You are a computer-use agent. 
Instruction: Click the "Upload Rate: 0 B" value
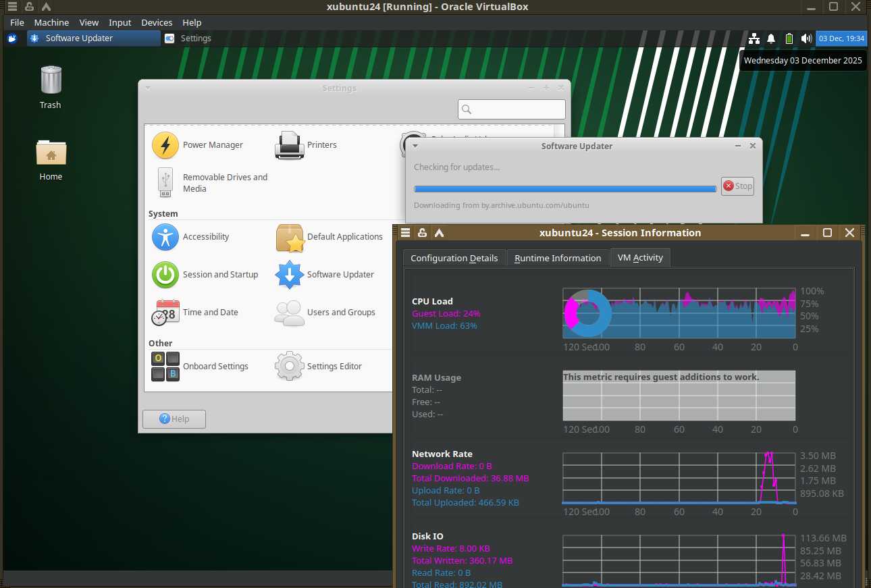click(x=446, y=491)
